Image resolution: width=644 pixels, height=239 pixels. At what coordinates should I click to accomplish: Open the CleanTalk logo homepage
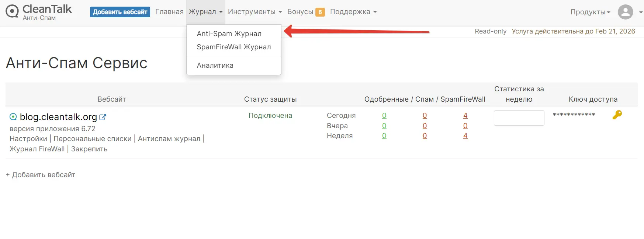tap(39, 12)
